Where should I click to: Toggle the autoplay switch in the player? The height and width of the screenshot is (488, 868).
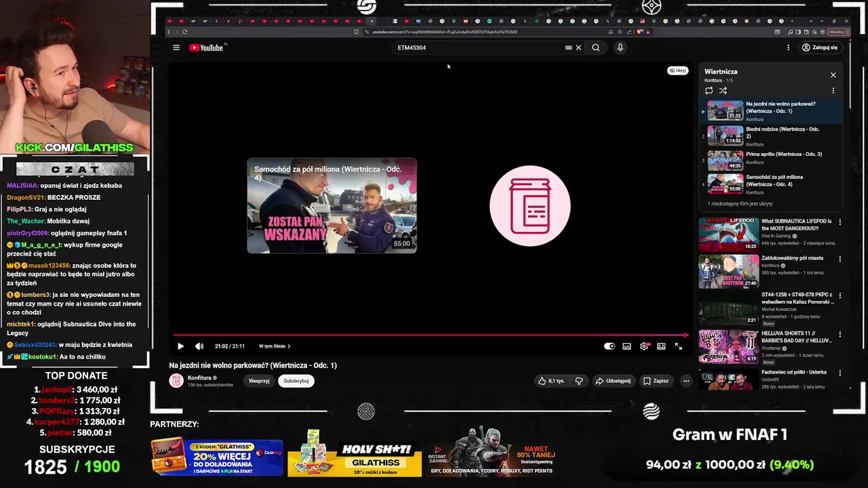[x=610, y=346]
